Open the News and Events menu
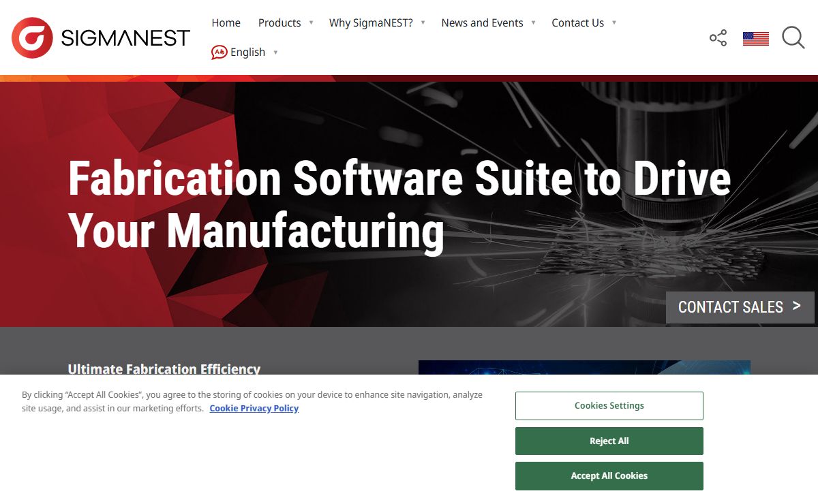This screenshot has width=818, height=504. coord(482,22)
